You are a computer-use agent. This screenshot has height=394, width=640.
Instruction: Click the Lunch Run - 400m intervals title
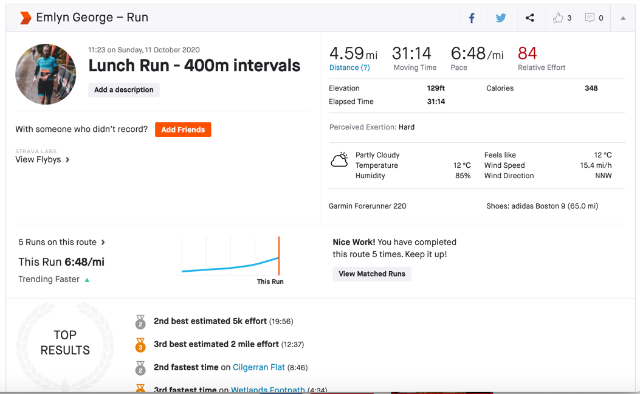[x=194, y=66]
